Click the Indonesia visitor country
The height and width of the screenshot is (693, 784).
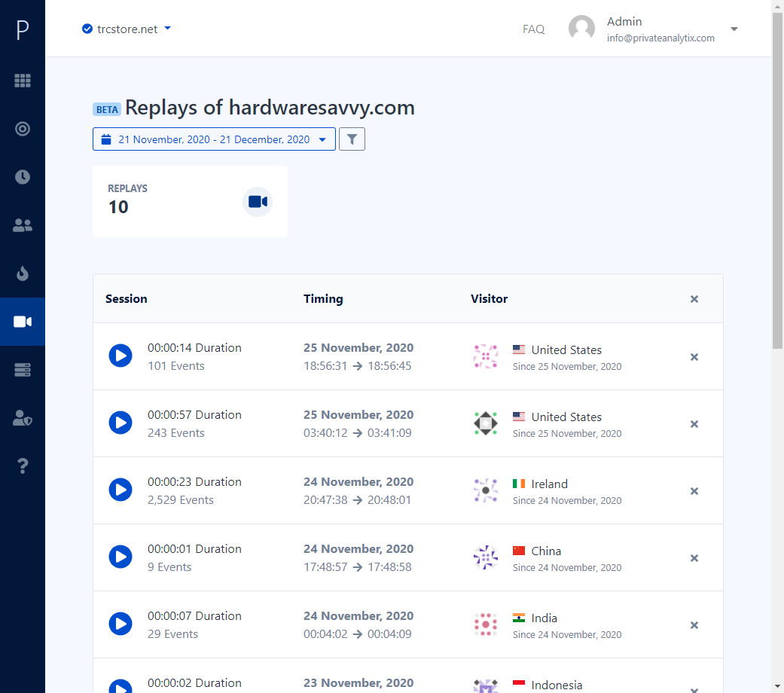pos(557,685)
